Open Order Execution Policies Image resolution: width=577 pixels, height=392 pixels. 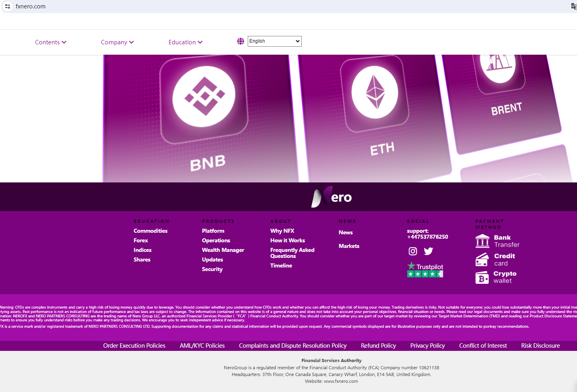pos(134,346)
